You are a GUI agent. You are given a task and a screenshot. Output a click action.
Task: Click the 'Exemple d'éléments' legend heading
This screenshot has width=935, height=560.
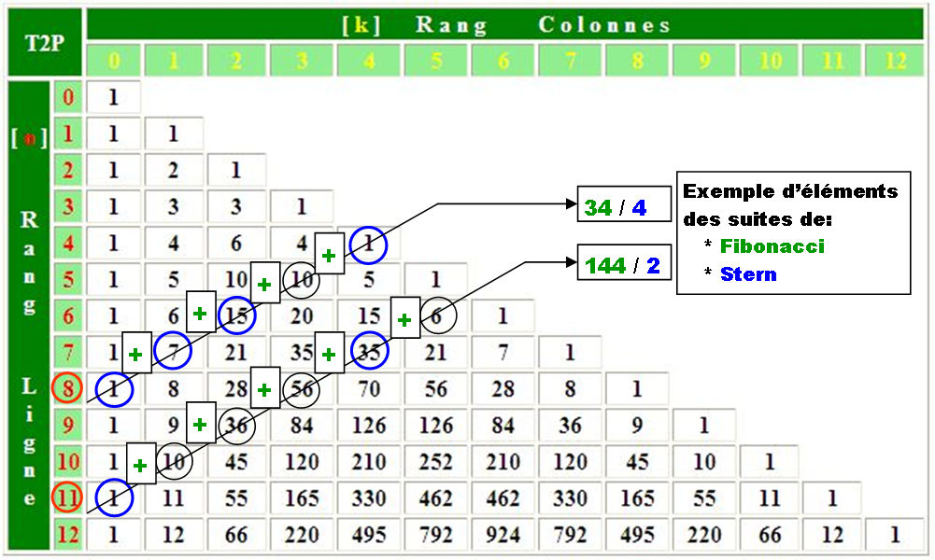[790, 191]
